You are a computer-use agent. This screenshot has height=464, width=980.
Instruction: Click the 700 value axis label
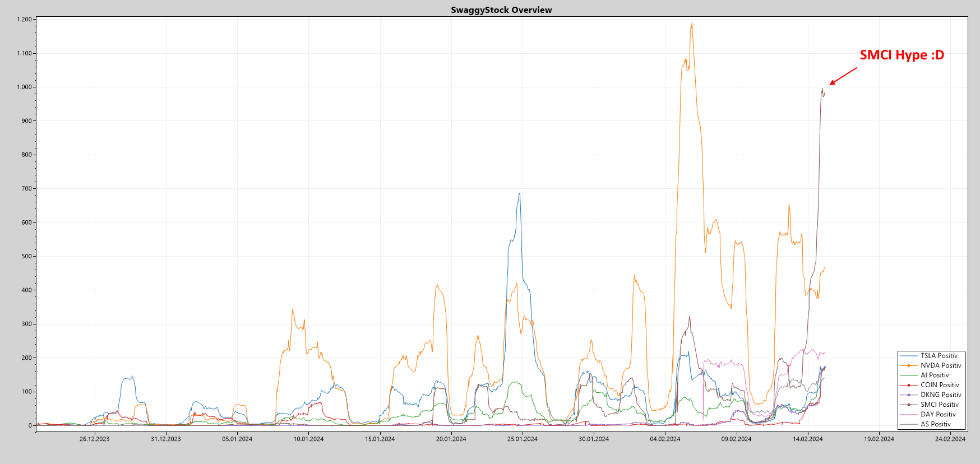tap(27, 189)
